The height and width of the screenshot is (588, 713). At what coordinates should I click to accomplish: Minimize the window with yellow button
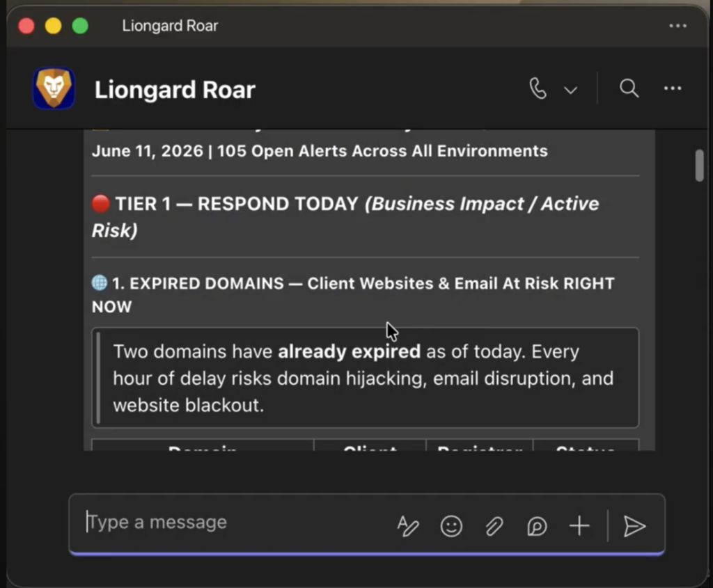53,26
